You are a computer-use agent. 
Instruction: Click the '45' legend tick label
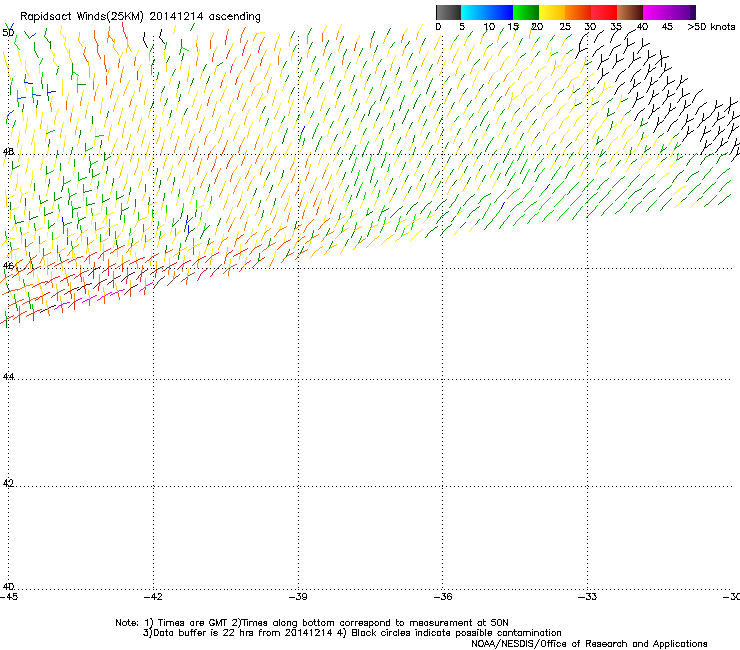[667, 27]
